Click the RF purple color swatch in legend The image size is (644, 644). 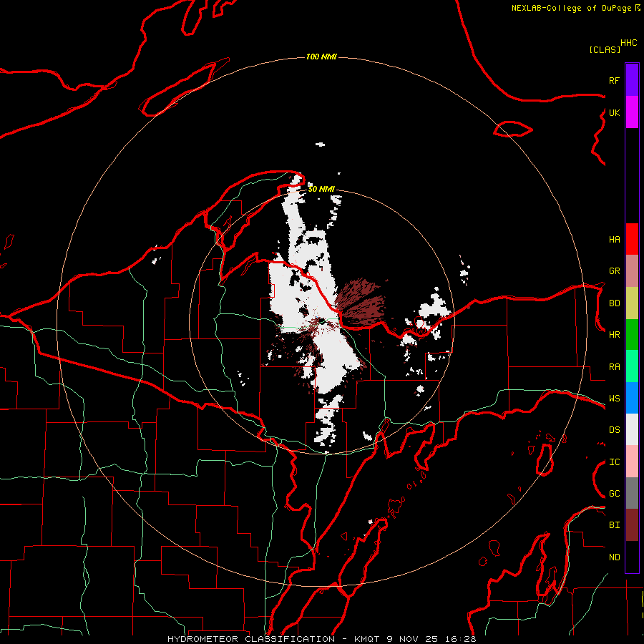click(632, 79)
